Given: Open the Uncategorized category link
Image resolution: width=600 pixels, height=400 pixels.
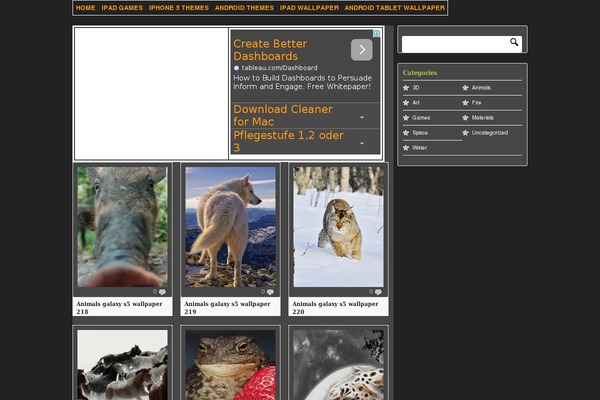Looking at the screenshot, I should point(490,132).
